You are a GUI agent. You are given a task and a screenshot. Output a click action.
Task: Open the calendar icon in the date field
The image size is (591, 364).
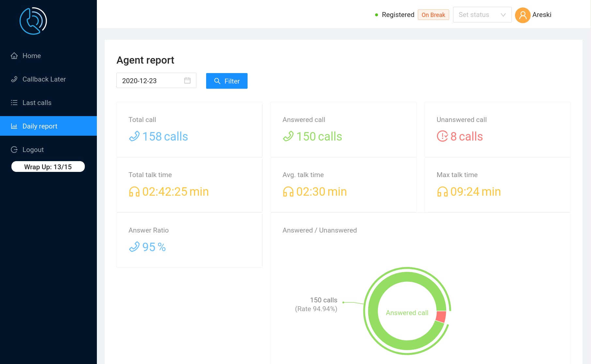point(187,81)
